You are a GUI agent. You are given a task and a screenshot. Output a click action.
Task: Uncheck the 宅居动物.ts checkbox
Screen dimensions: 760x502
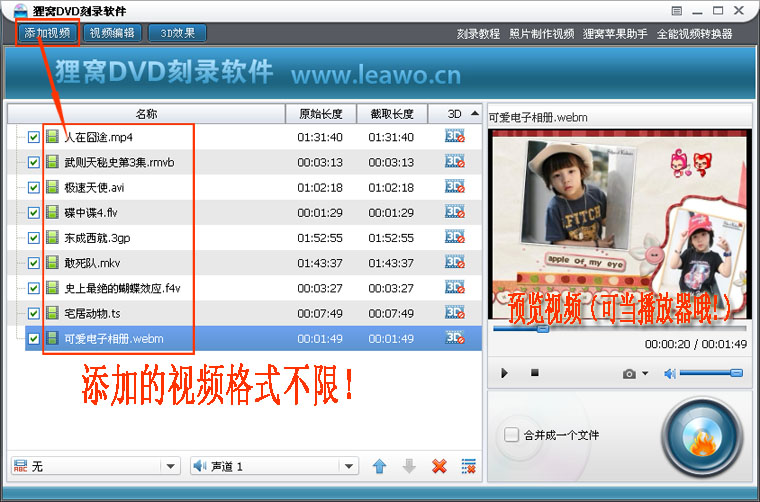coord(33,314)
